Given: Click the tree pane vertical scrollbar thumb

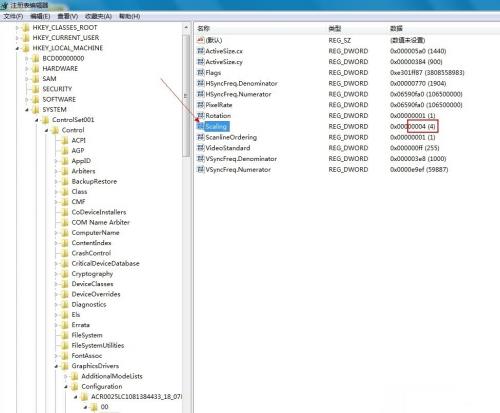Looking at the screenshot, I should [186, 96].
